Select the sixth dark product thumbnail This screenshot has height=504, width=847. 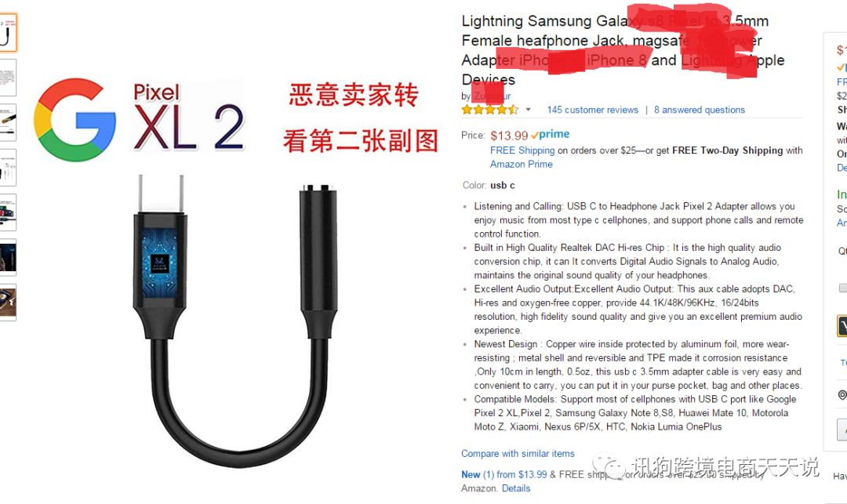pos(8,257)
